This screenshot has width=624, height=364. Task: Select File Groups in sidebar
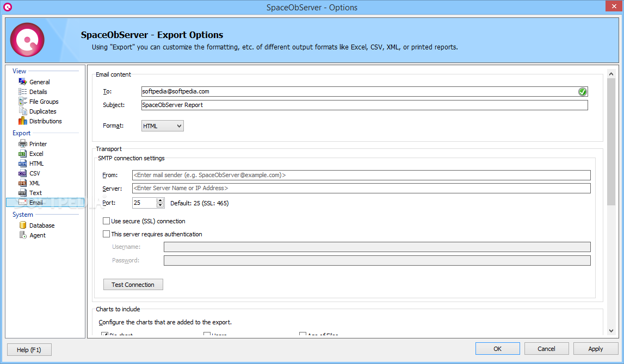click(39, 102)
